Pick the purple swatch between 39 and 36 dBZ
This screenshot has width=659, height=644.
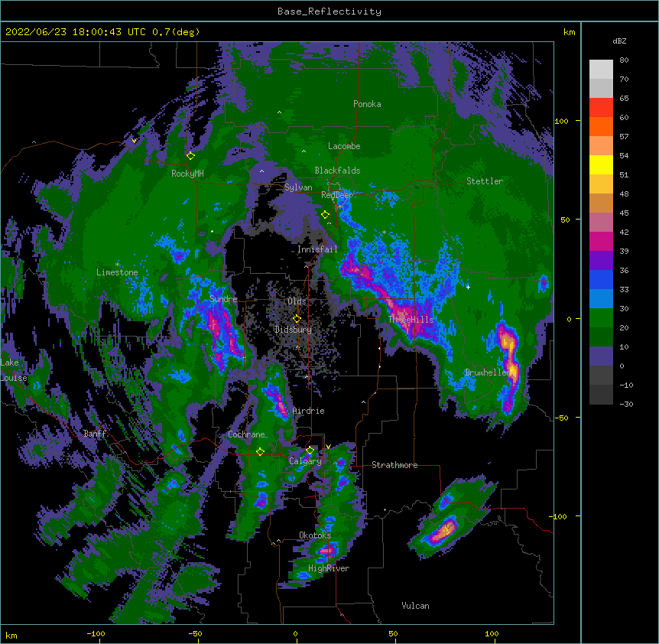click(601, 261)
